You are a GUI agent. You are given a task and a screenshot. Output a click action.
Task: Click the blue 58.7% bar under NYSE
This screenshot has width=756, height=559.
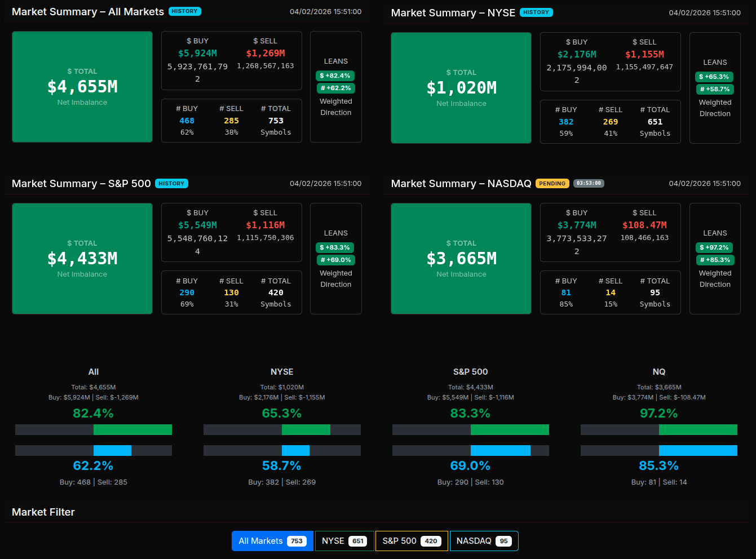295,450
